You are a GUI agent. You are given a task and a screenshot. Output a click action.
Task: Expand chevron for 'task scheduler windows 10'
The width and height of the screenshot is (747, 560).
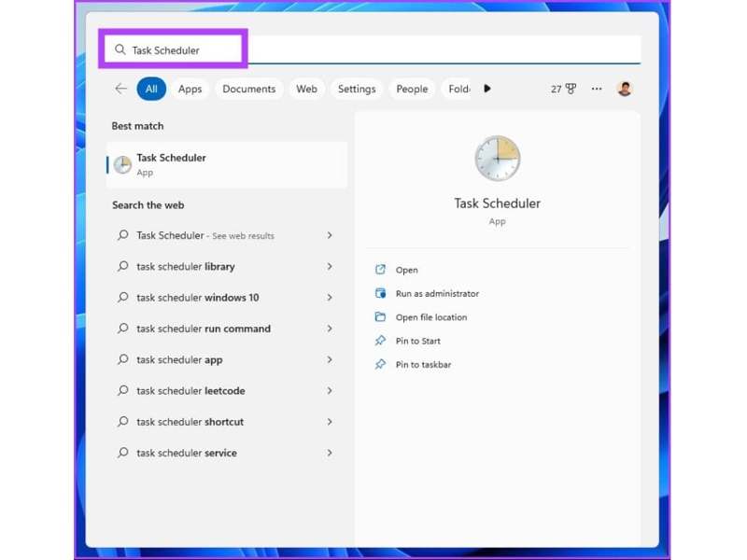[x=330, y=298]
